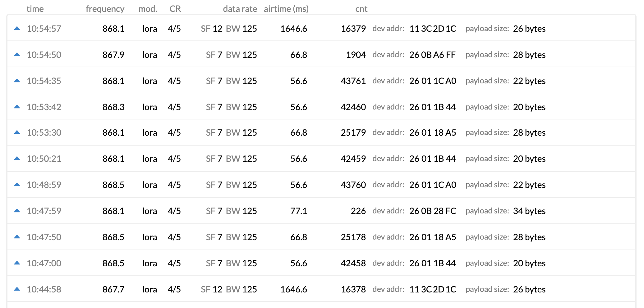The image size is (644, 308).
Task: Click the uplink arrow for the 10:54:35 packet
Action: pos(17,81)
